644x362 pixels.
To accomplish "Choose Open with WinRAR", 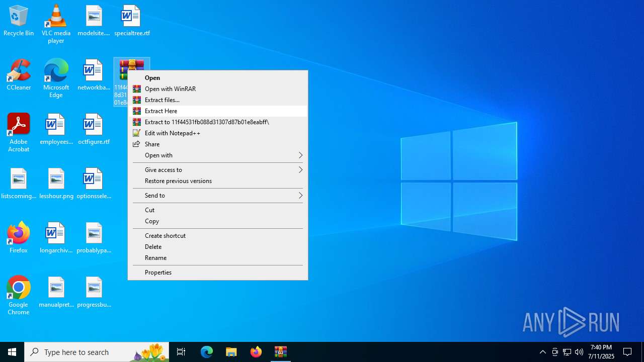I will click(217, 89).
